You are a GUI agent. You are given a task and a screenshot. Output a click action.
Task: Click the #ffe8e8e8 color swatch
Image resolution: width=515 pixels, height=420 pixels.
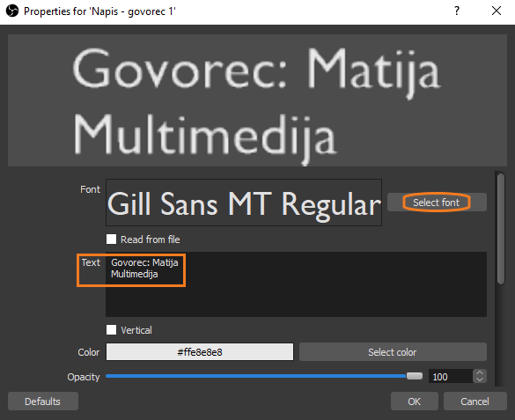coord(200,352)
